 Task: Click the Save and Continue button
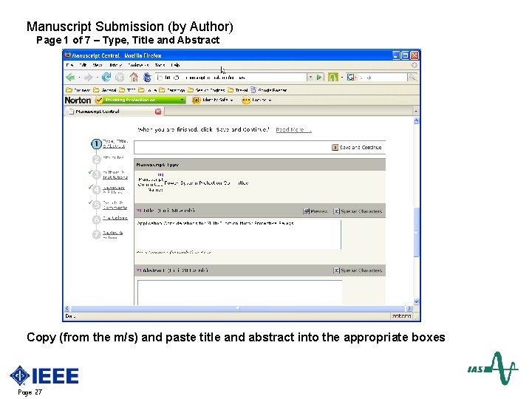pos(357,147)
